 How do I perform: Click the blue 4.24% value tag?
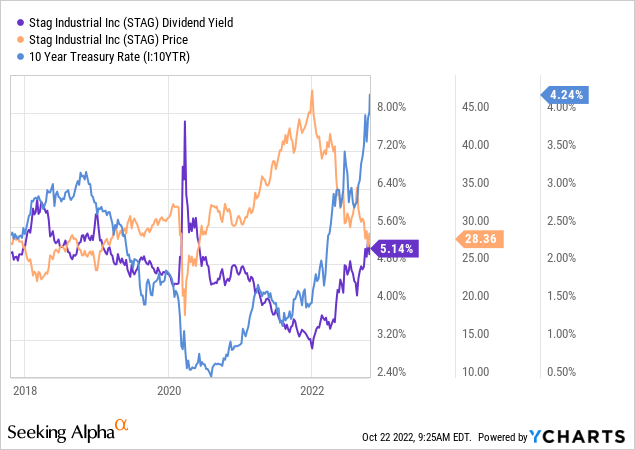click(565, 96)
